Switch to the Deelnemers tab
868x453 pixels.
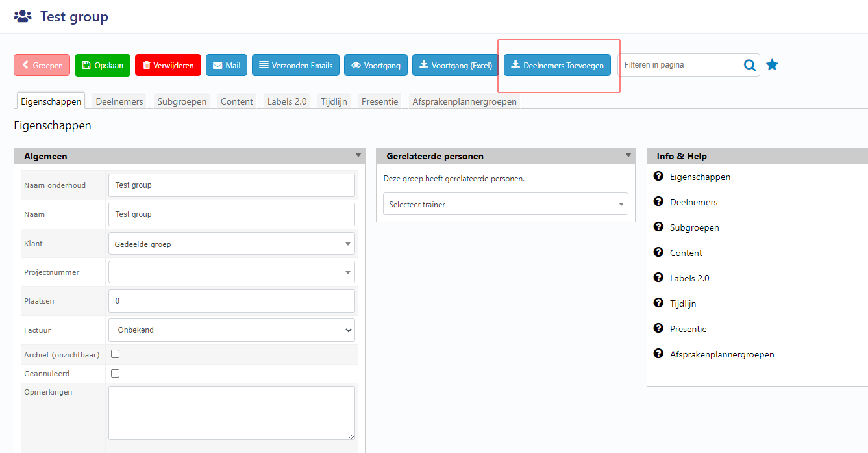(119, 101)
